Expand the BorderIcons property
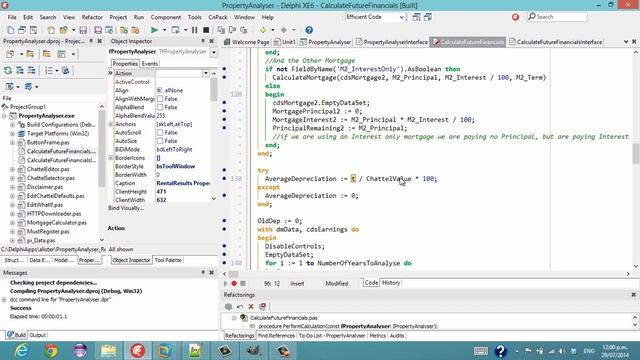Screen dimensions: 640x360 [x=111, y=158]
